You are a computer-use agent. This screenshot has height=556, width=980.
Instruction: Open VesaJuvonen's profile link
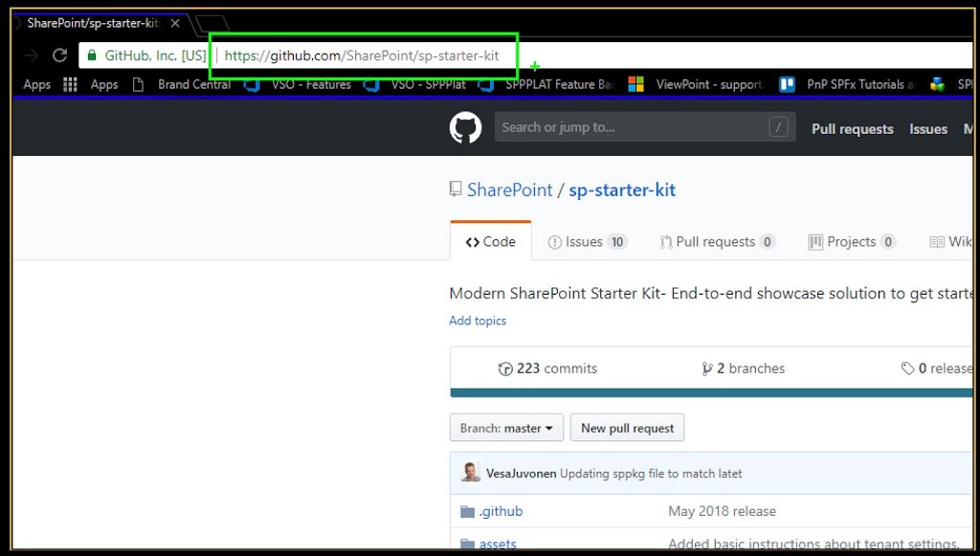pyautogui.click(x=522, y=474)
